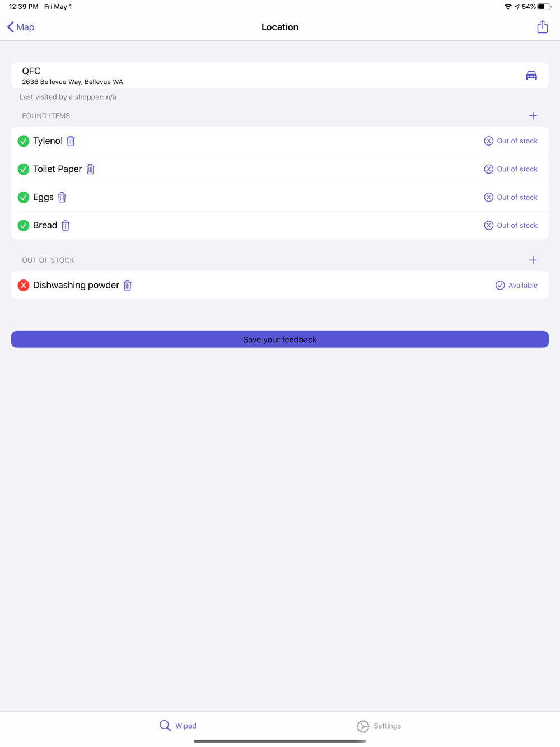This screenshot has width=560, height=747.
Task: Tap the car directions icon for QFC
Action: [531, 76]
